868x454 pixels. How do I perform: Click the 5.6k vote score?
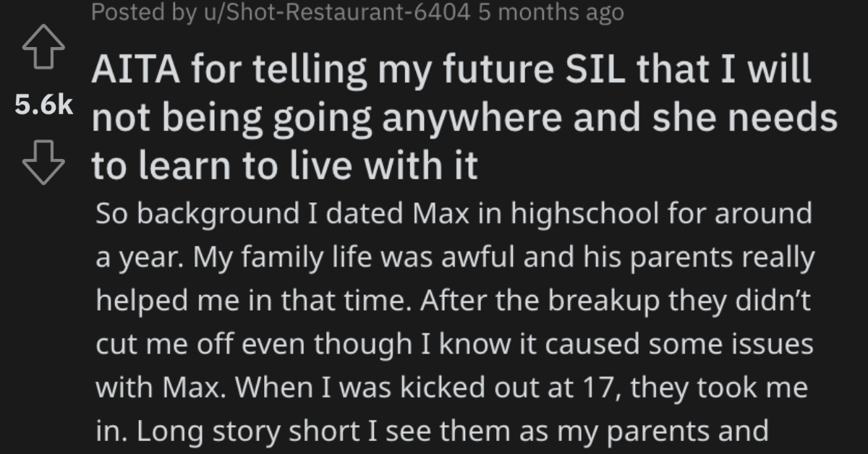[43, 107]
